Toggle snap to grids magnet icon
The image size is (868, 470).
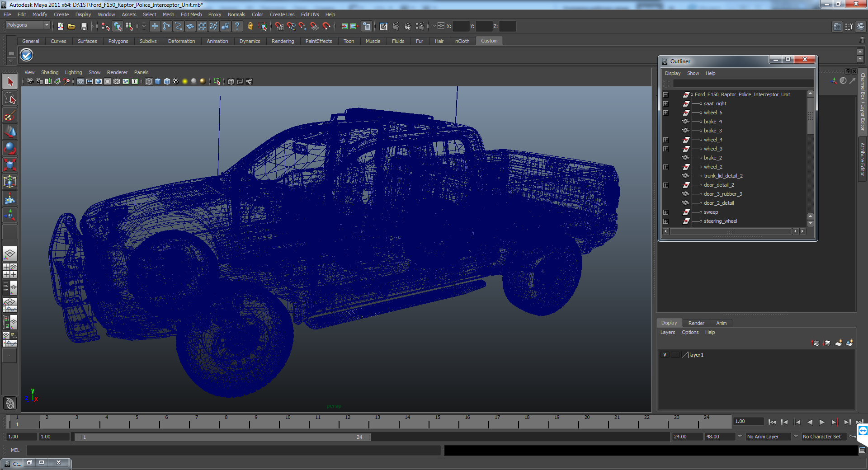click(279, 26)
